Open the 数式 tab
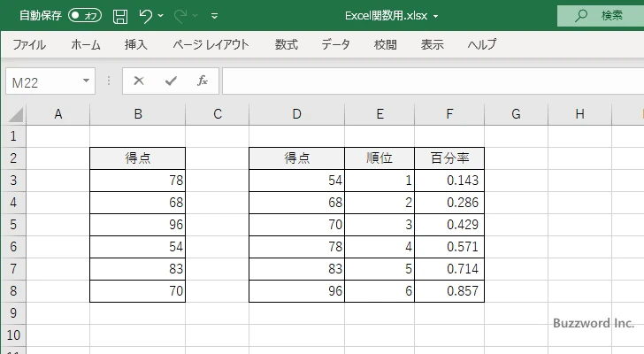This screenshot has height=354, width=644. coord(287,44)
